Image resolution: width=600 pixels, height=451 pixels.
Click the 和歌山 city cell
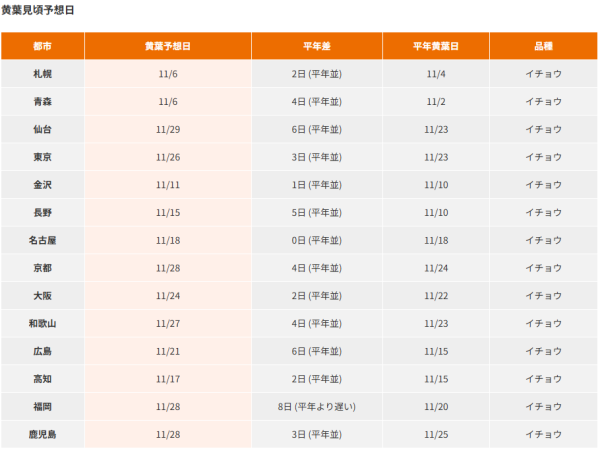click(x=42, y=324)
